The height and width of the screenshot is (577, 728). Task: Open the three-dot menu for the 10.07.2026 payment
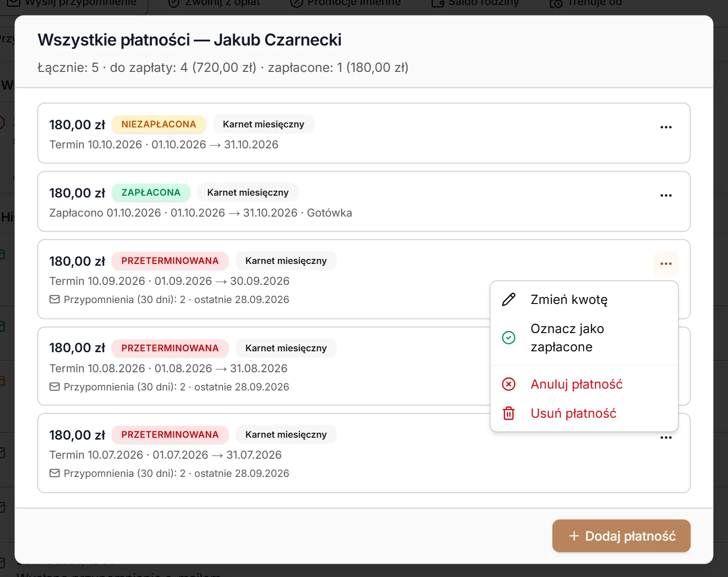point(666,437)
